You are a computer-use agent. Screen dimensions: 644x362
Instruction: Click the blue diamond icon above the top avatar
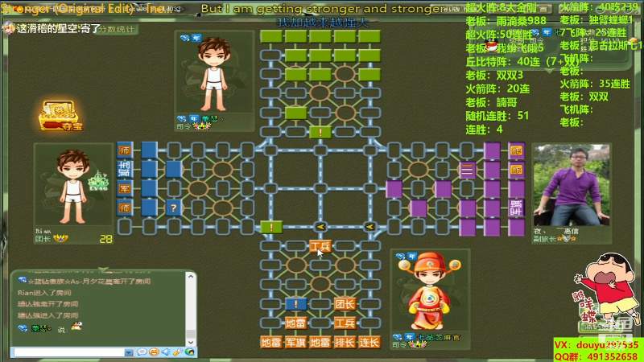click(x=184, y=38)
